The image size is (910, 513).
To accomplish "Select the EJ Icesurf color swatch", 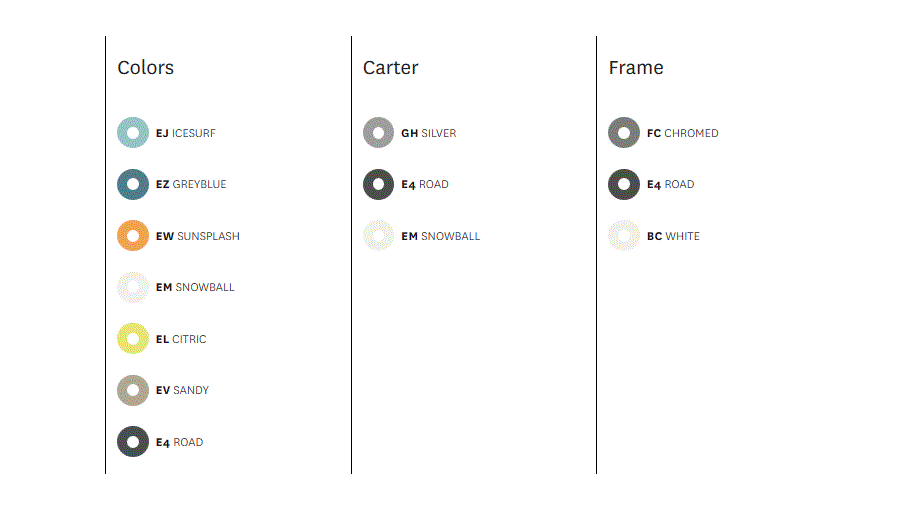I will click(x=133, y=133).
